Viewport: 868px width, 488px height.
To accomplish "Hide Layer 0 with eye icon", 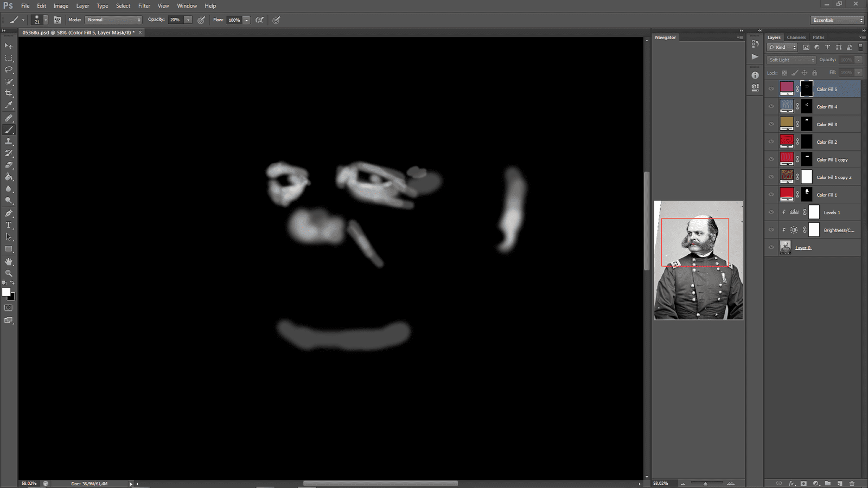I will pyautogui.click(x=771, y=248).
